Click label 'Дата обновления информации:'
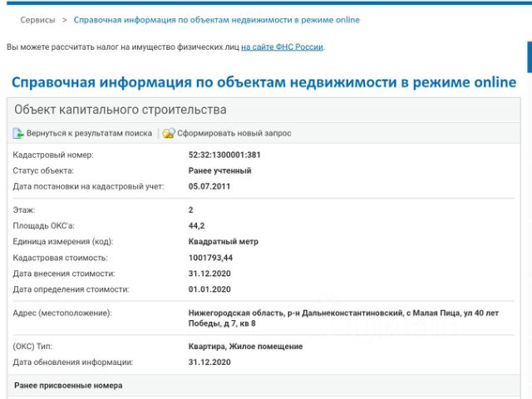Screen dimensions: 532x399 coord(73,362)
